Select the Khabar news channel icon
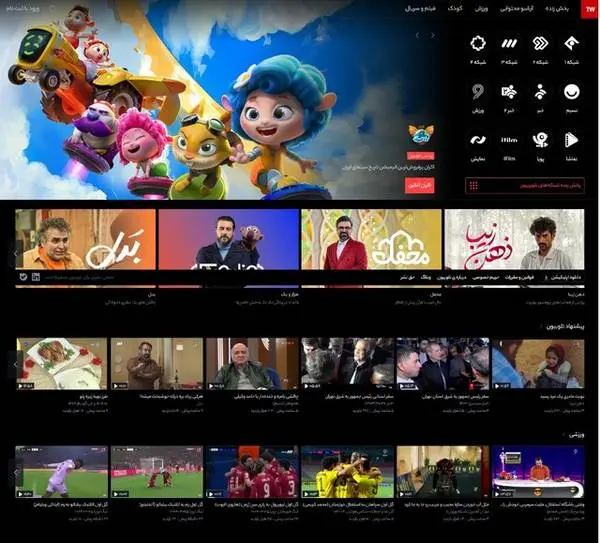This screenshot has width=600, height=543. click(540, 92)
